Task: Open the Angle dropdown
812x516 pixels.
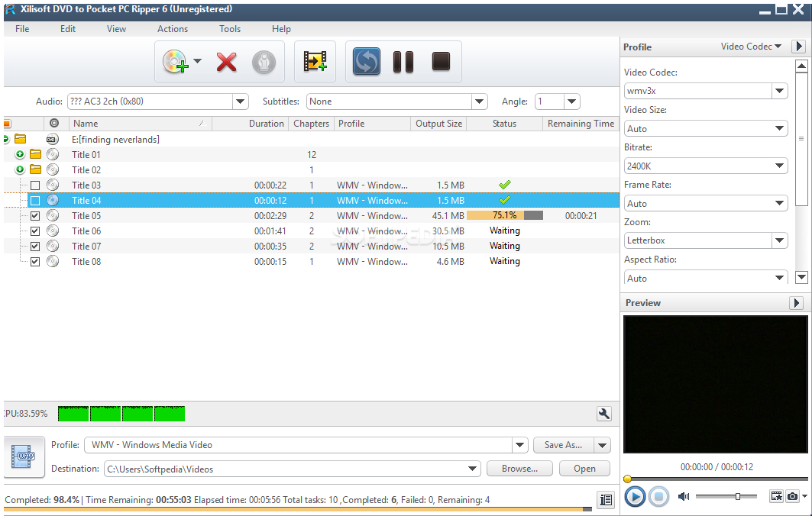Action: pyautogui.click(x=571, y=102)
